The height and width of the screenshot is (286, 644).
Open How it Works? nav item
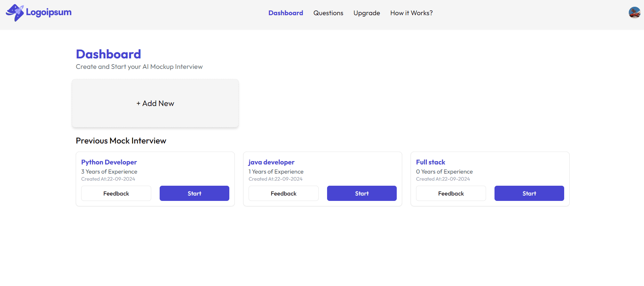point(411,13)
